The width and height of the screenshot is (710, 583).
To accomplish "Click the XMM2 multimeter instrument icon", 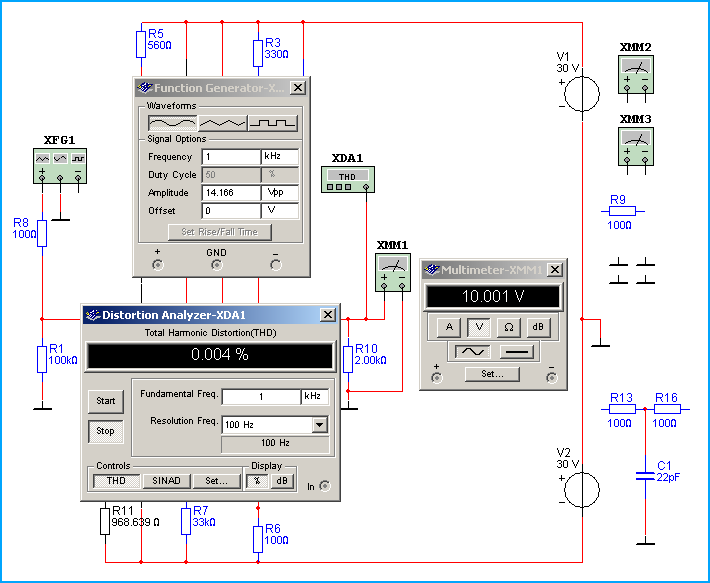I will pyautogui.click(x=636, y=74).
